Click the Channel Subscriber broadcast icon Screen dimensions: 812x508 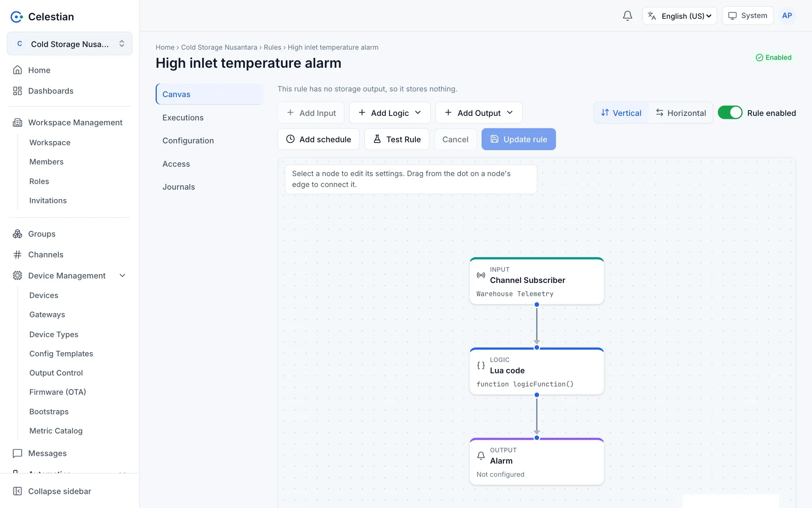click(481, 275)
